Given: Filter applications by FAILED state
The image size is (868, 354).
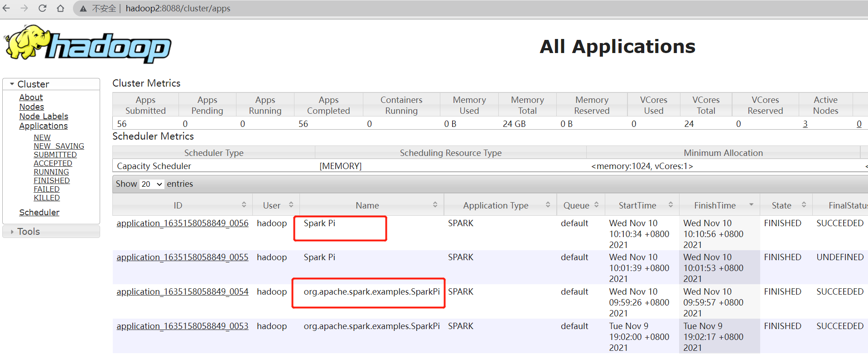Looking at the screenshot, I should coord(46,189).
